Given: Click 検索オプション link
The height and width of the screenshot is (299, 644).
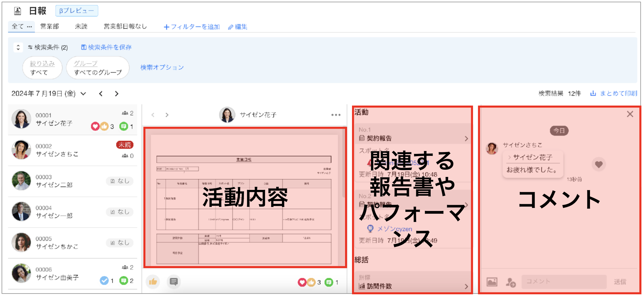Looking at the screenshot, I should tap(162, 67).
